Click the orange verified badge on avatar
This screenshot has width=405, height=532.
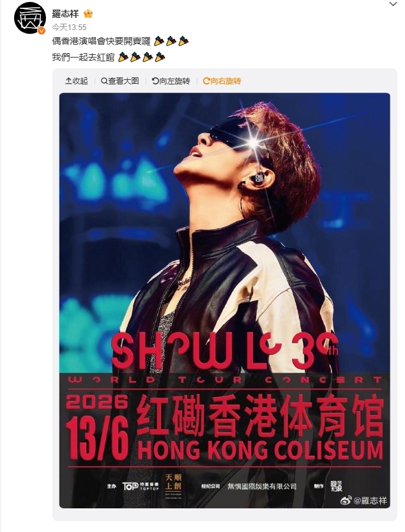(42, 31)
